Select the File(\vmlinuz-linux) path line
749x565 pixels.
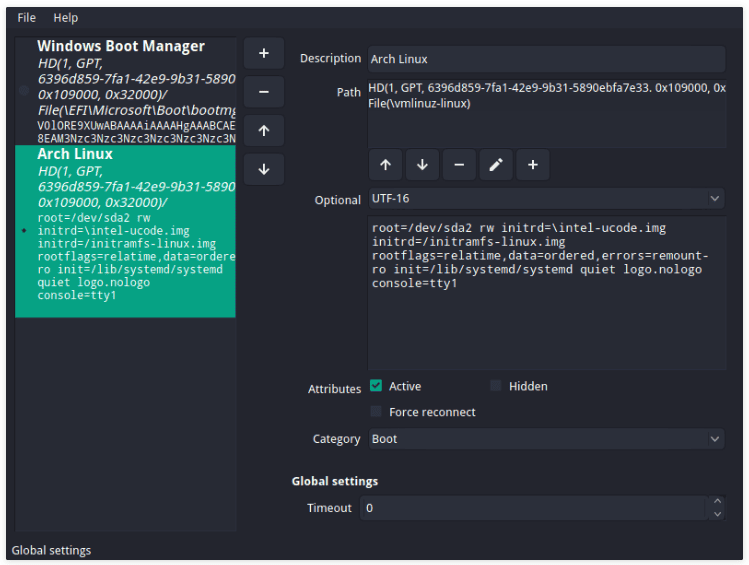[419, 103]
